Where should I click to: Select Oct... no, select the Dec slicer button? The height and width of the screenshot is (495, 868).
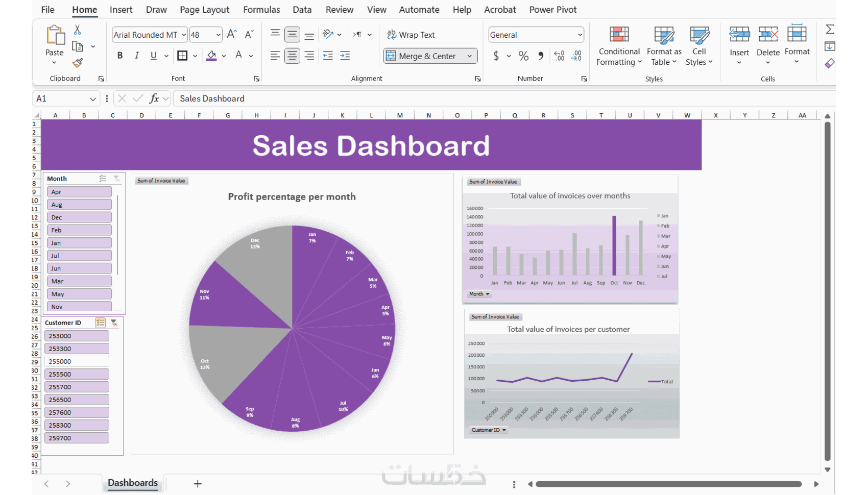[x=79, y=217]
